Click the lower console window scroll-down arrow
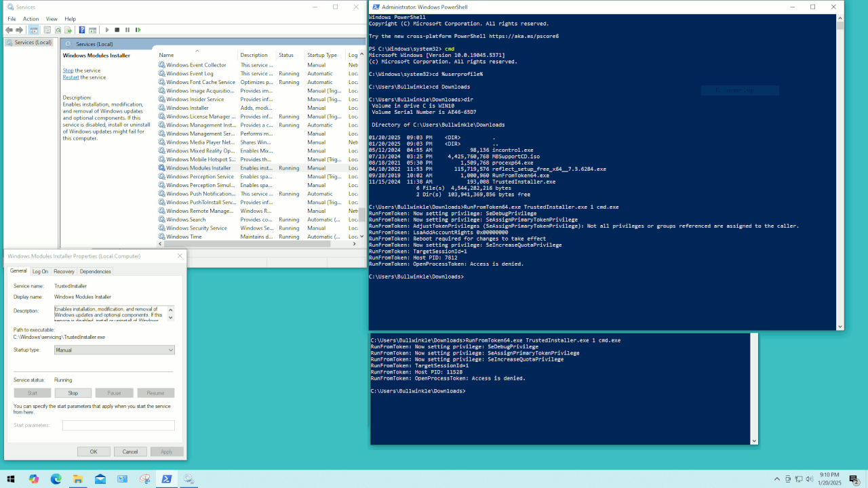This screenshot has height=488, width=868. coord(754,441)
